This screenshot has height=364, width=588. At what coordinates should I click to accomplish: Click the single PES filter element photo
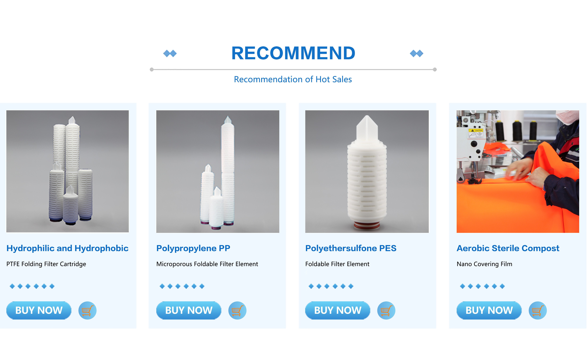pyautogui.click(x=367, y=171)
